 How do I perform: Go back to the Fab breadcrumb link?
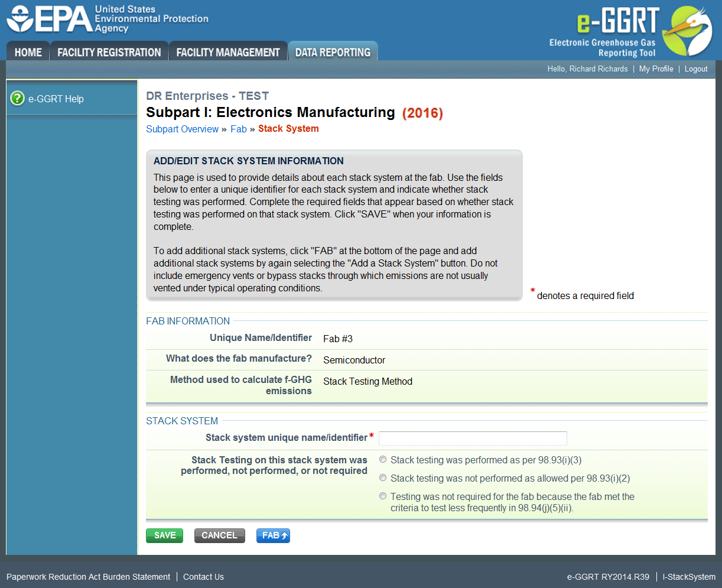click(239, 129)
